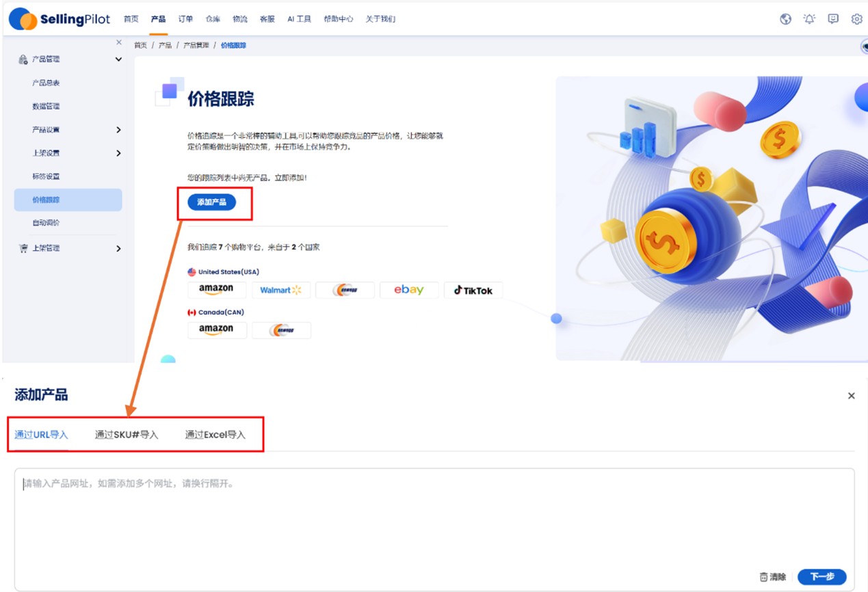Click the 添加产品 button
The height and width of the screenshot is (592, 868).
(x=212, y=202)
